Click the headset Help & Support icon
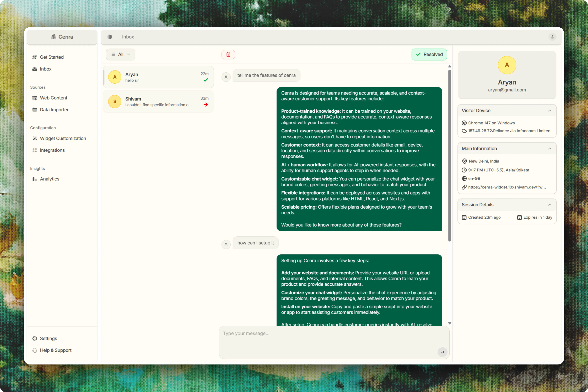The width and height of the screenshot is (588, 392). pos(35,350)
